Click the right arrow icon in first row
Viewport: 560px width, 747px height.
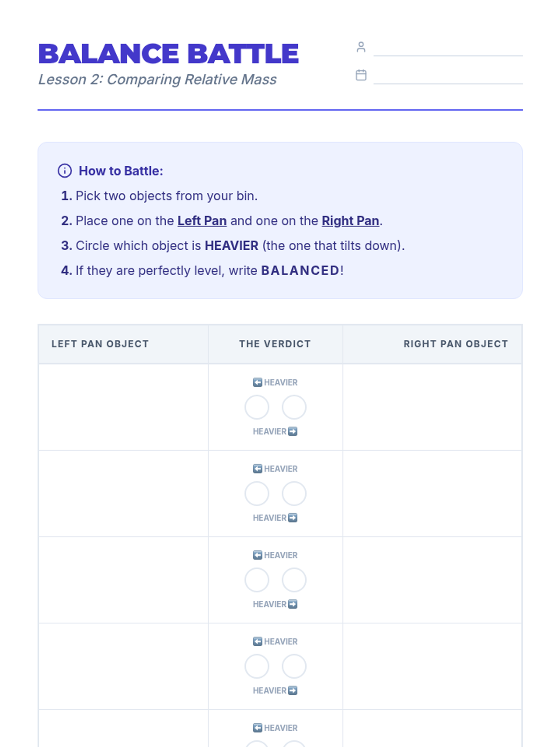point(293,431)
